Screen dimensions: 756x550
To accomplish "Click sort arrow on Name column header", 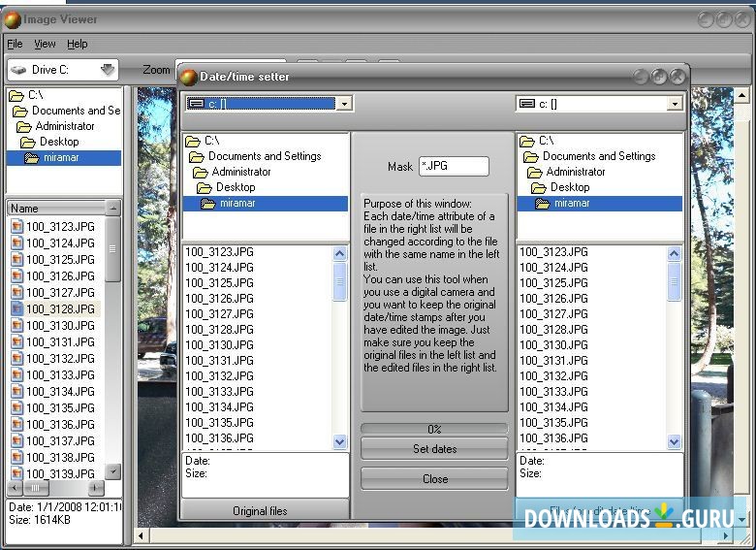I will (112, 209).
